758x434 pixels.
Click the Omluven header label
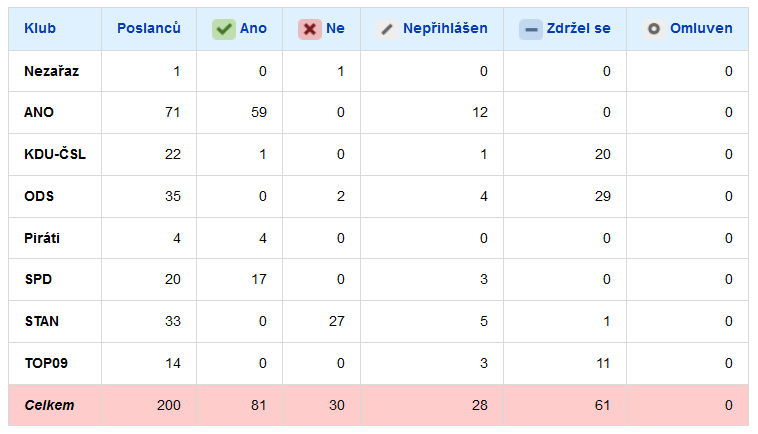pos(701,29)
